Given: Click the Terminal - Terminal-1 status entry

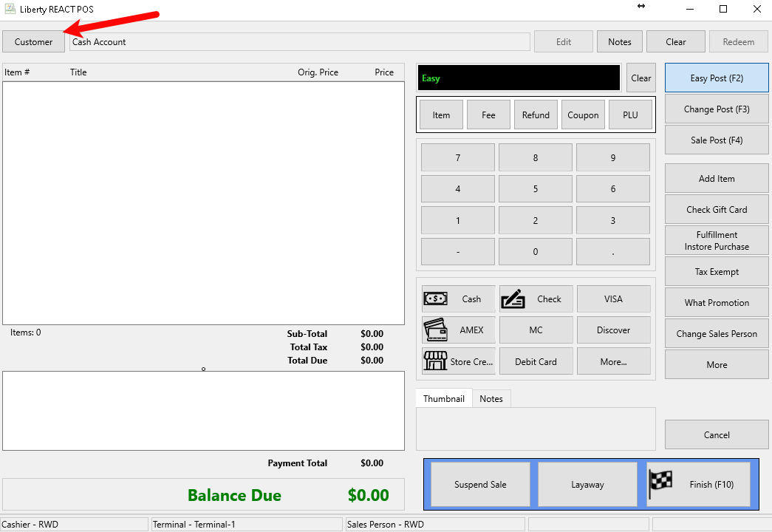Looking at the screenshot, I should click(x=246, y=524).
